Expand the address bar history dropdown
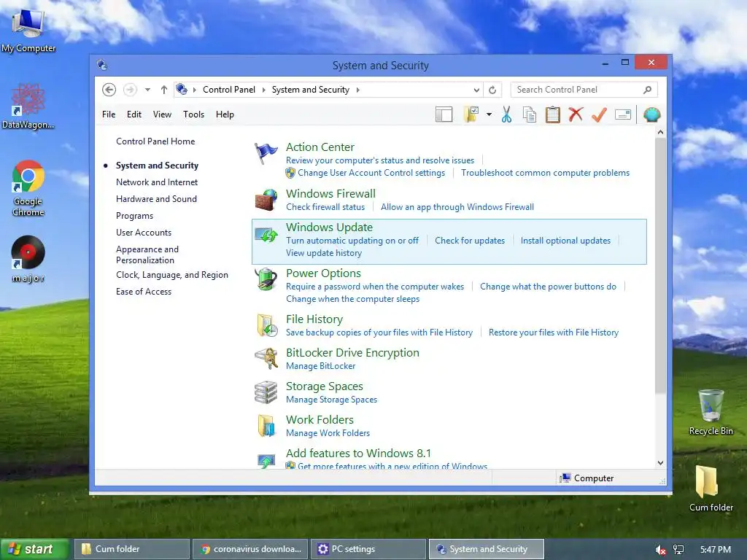 coord(476,90)
